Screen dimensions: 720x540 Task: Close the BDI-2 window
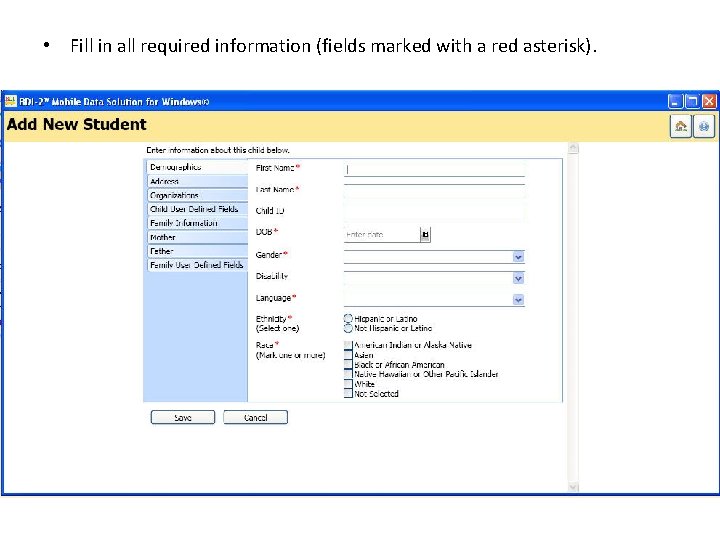(709, 101)
